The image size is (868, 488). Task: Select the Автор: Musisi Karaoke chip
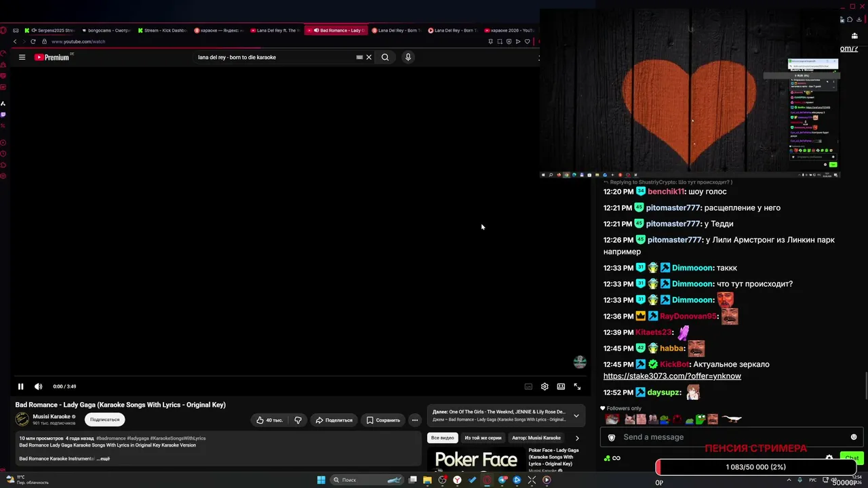coord(536,438)
